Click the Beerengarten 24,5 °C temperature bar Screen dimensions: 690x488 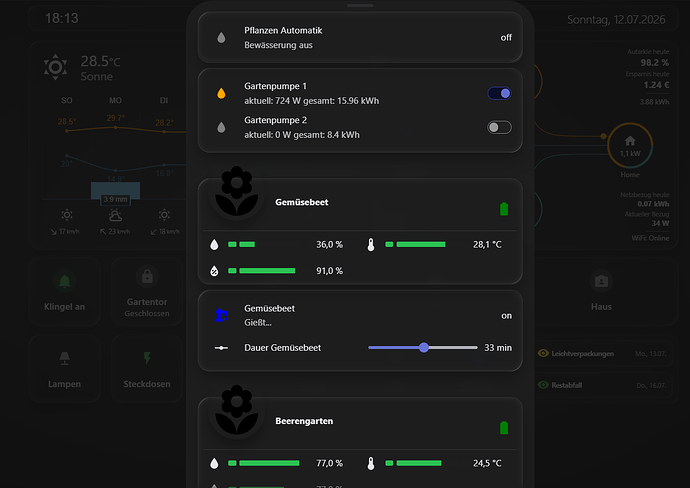click(x=413, y=463)
